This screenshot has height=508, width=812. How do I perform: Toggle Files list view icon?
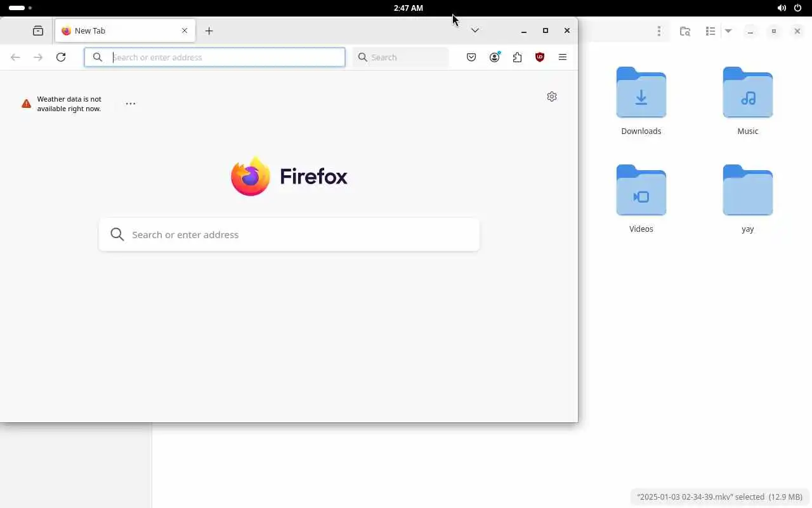pyautogui.click(x=710, y=31)
